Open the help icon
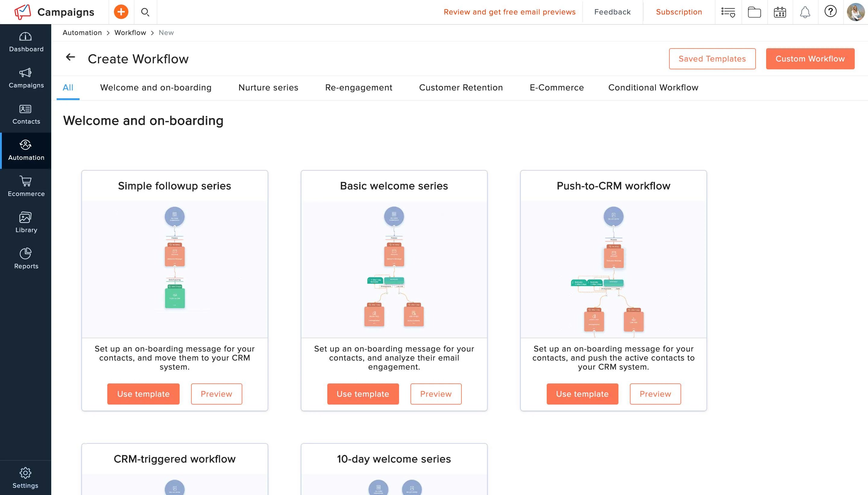 pos(831,12)
